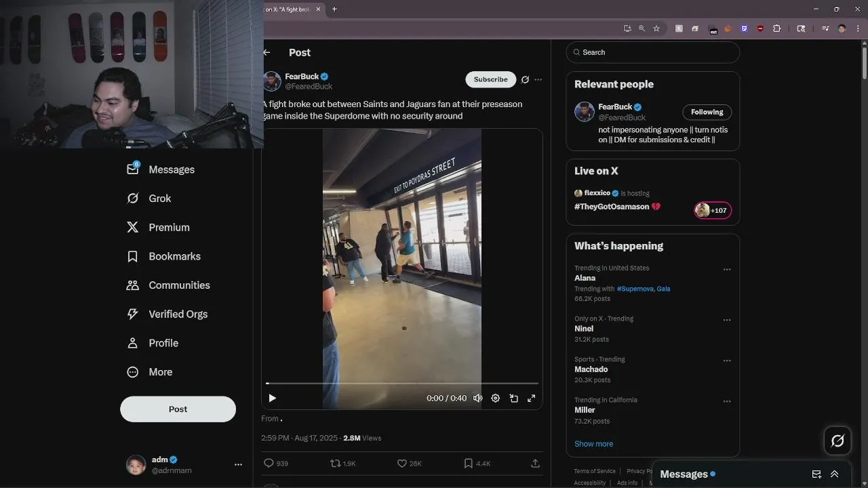868x488 pixels.
Task: Close the current browser tab
Action: click(x=318, y=9)
